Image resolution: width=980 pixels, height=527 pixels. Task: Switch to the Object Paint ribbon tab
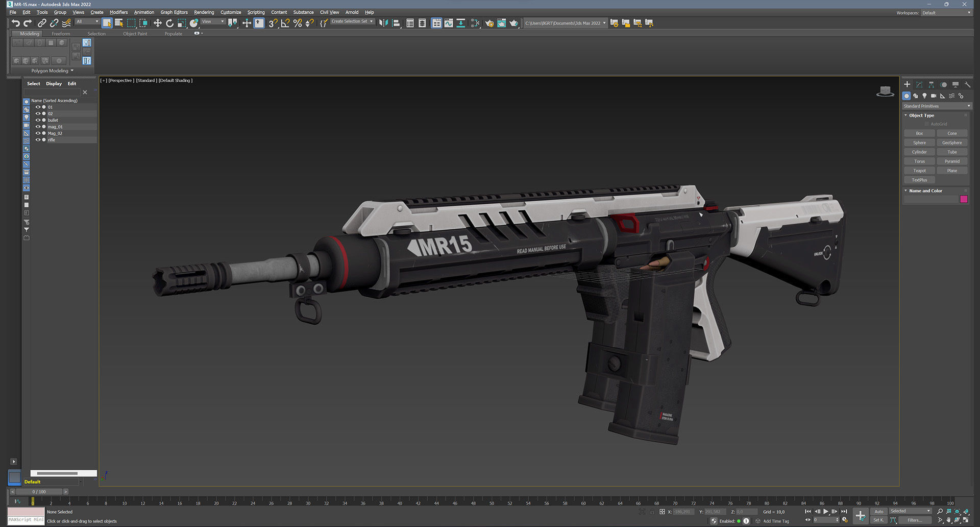135,34
